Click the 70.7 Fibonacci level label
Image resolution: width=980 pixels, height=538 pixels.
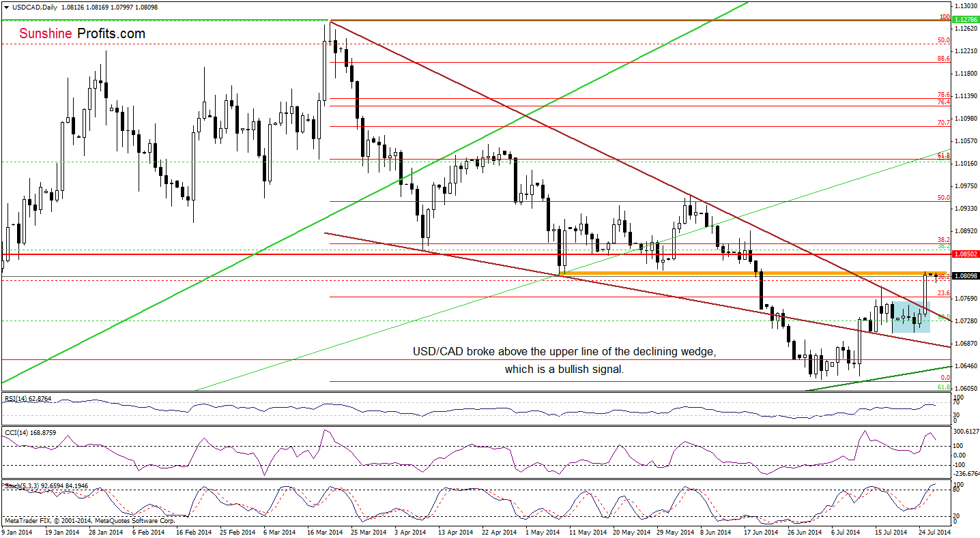coord(945,123)
